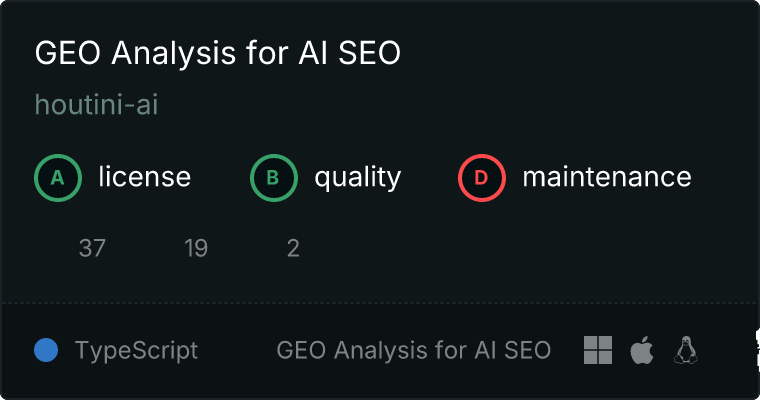Click the footer GEO Analysis for AI SEO text
The height and width of the screenshot is (400, 760).
coord(413,350)
